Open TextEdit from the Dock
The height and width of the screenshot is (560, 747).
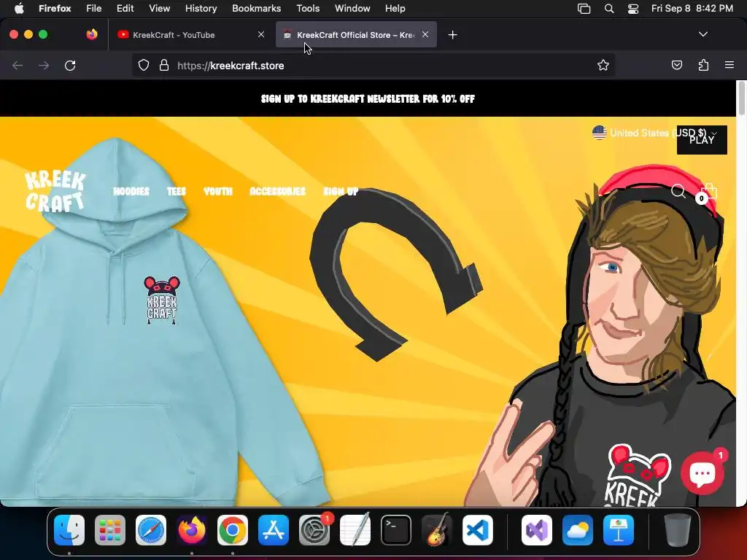click(x=355, y=530)
